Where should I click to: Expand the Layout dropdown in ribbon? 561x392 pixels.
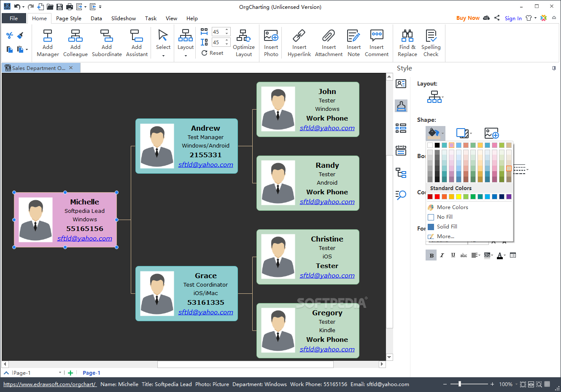click(186, 56)
